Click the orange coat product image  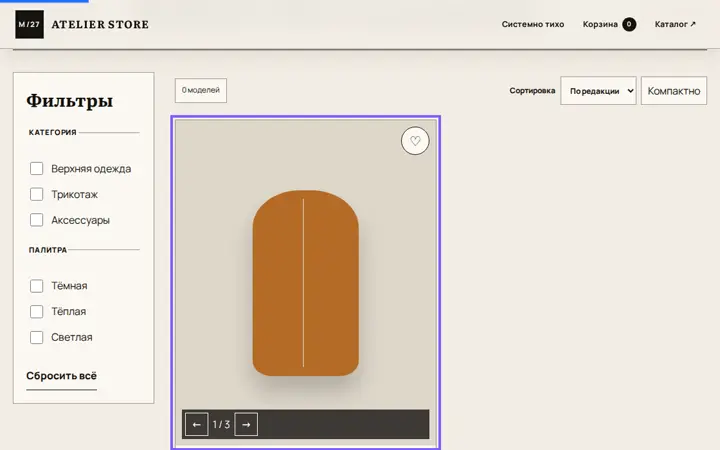point(306,283)
